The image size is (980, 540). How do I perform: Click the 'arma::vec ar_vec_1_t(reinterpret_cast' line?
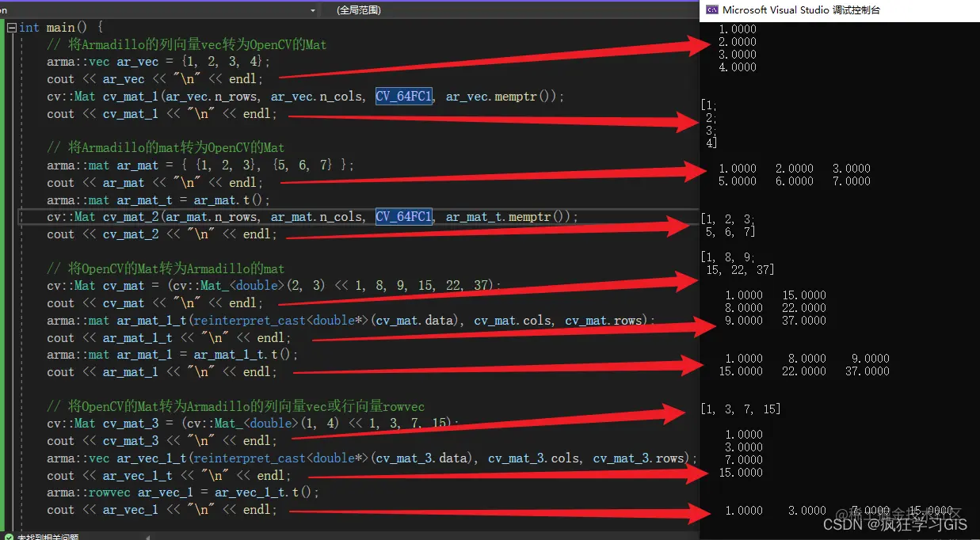tap(372, 458)
